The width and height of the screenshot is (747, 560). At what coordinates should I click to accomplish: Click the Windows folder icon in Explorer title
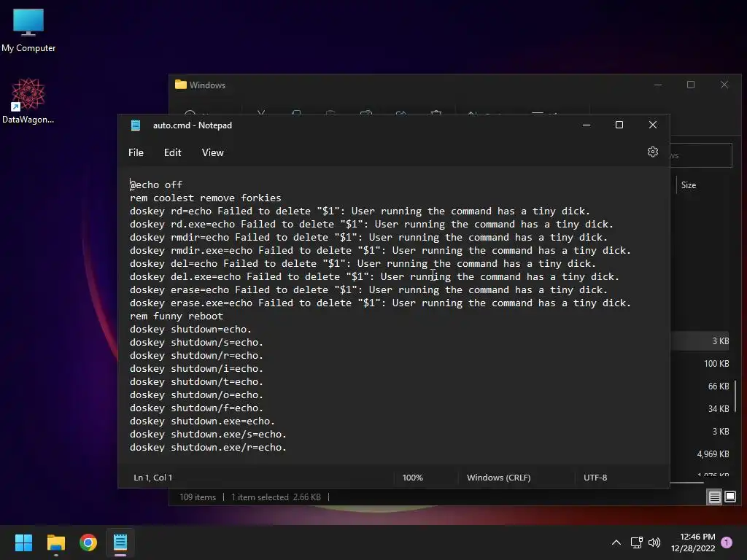click(x=181, y=85)
